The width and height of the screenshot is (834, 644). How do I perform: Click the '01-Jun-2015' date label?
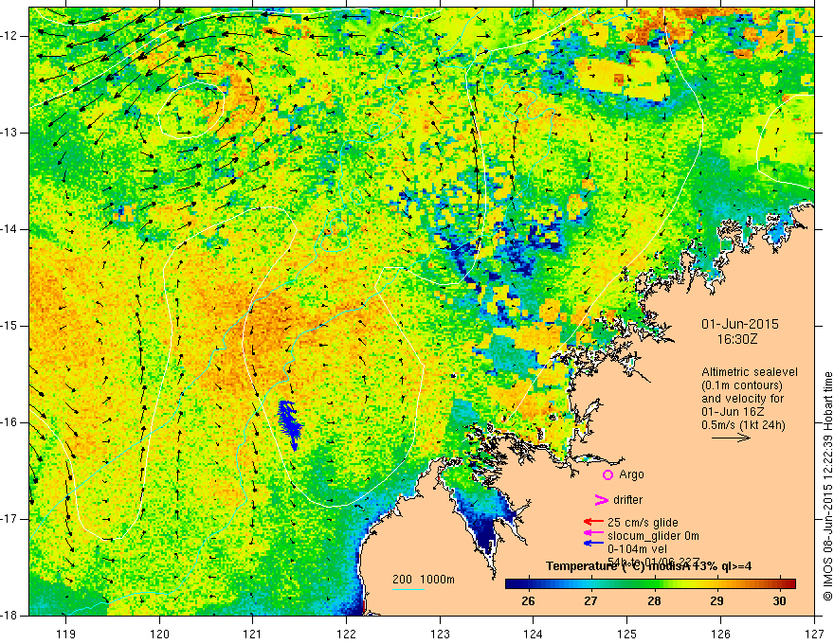[x=740, y=324]
